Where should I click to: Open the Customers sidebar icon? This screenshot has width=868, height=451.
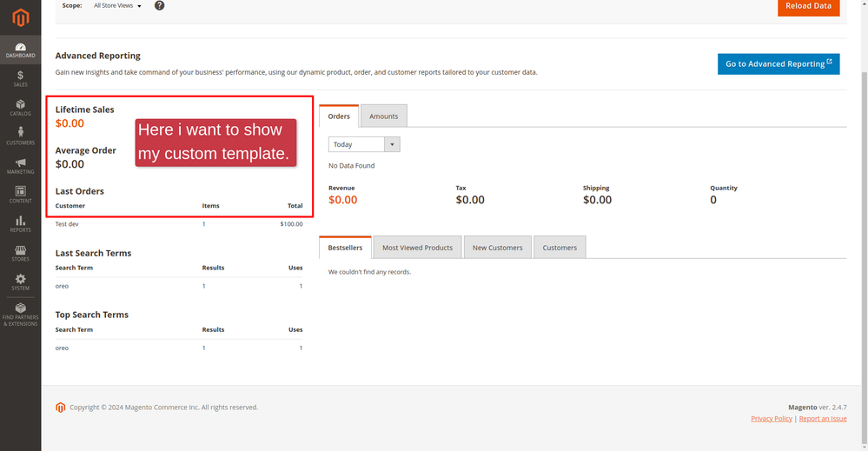tap(20, 136)
